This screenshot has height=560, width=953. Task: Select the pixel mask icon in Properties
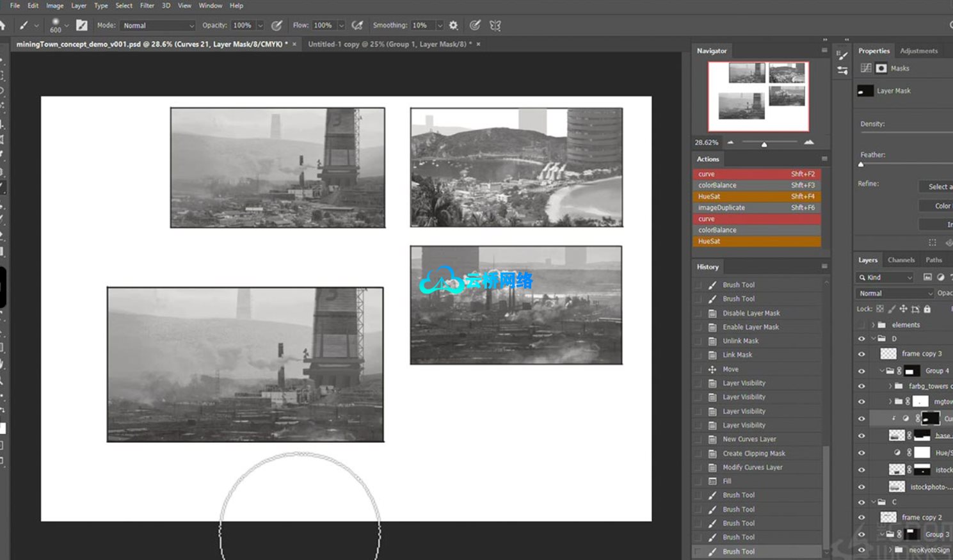881,68
